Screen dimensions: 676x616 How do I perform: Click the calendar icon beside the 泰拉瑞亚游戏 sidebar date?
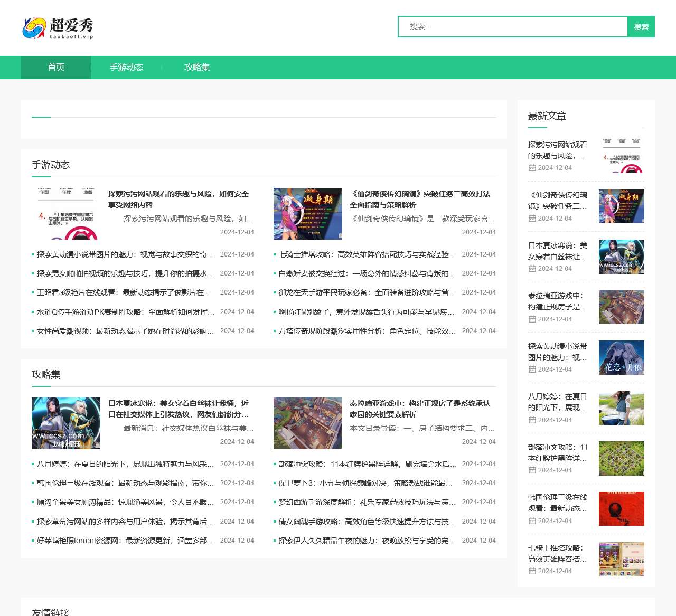click(x=532, y=319)
